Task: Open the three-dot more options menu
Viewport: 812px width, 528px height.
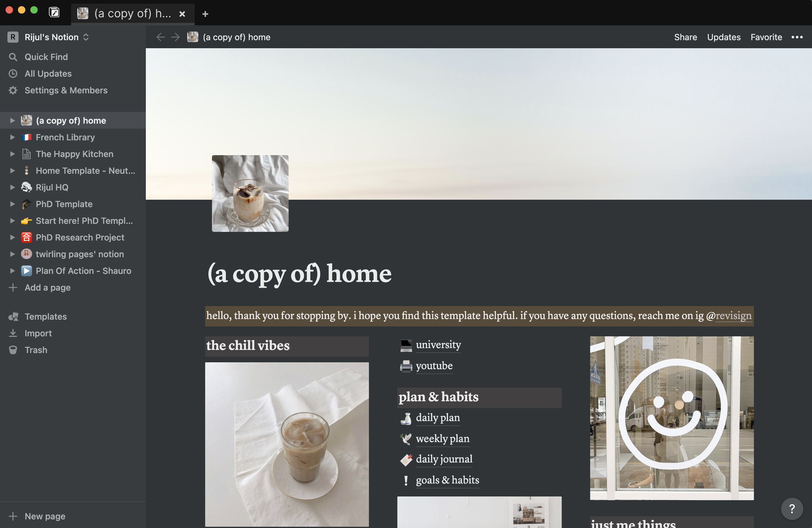Action: [x=797, y=37]
